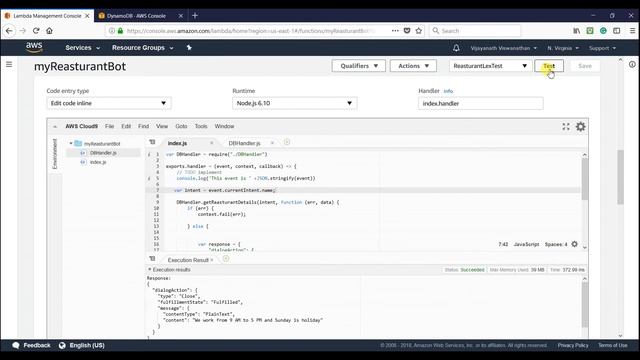Close the DBHandler.js editor tab
Image resolution: width=640 pixels, height=360 pixels.
(272, 143)
